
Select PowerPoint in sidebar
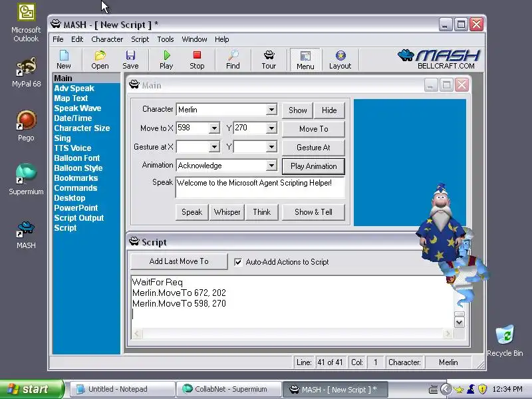tap(76, 208)
